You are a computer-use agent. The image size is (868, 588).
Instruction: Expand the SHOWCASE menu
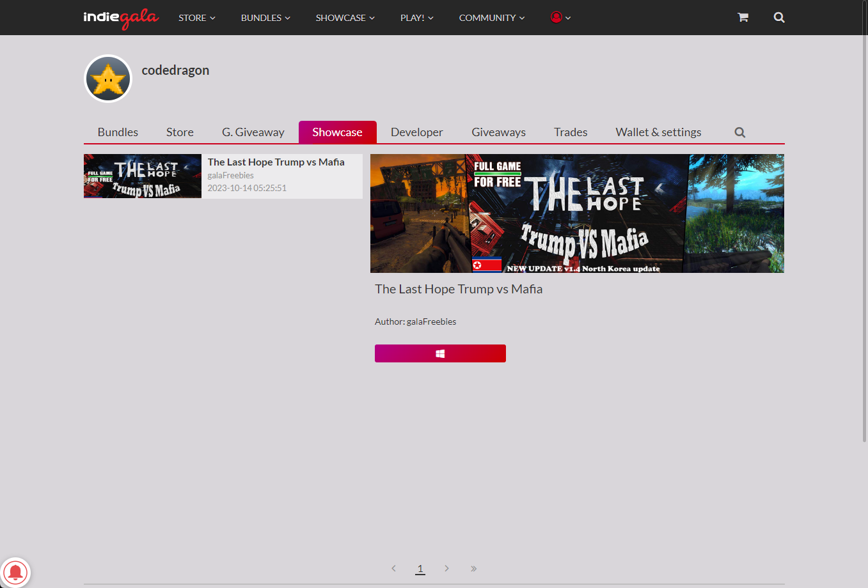pos(345,18)
